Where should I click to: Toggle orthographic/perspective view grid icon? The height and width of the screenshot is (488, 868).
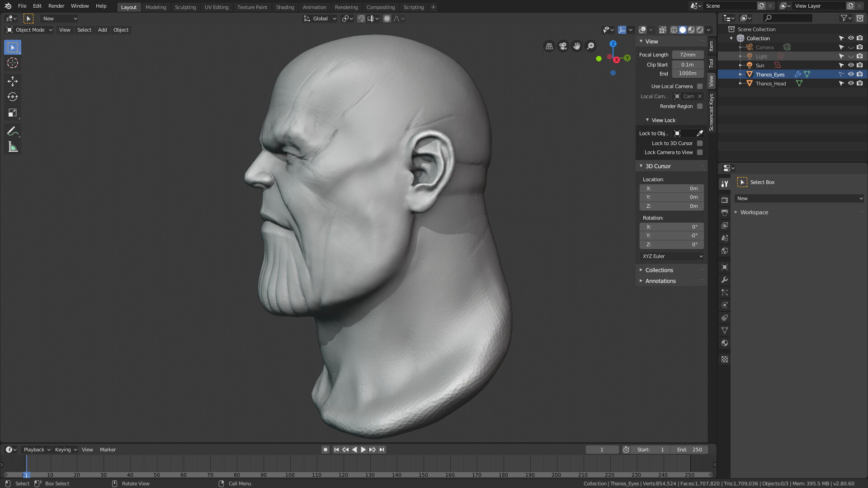tap(549, 46)
